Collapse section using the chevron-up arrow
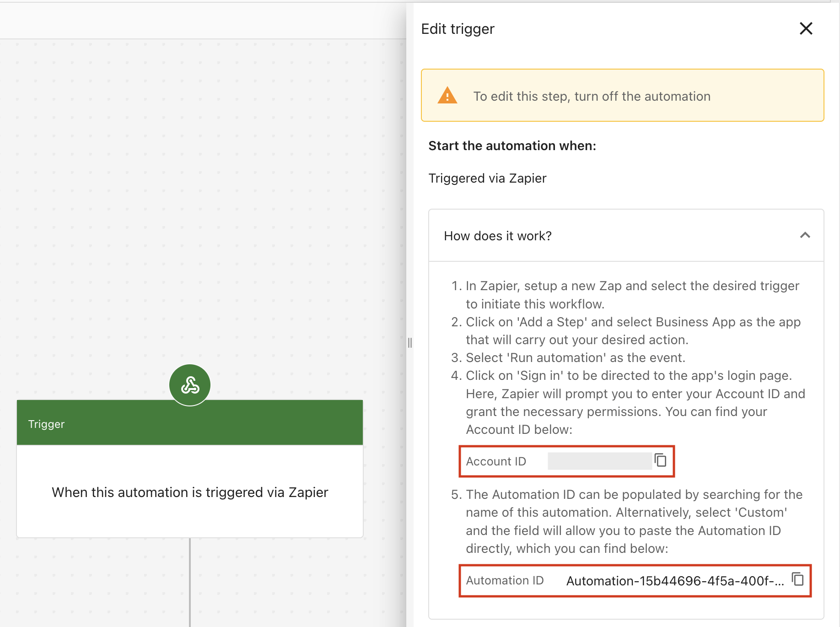The height and width of the screenshot is (627, 840). (805, 235)
